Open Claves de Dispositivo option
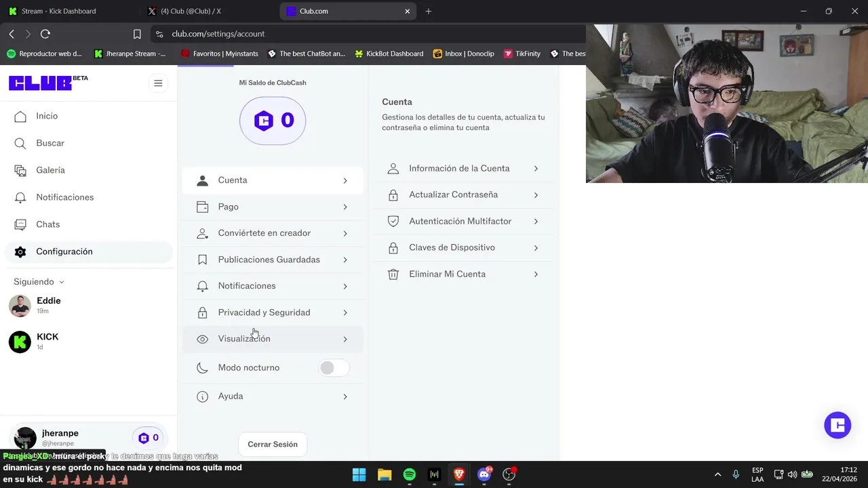 [x=464, y=247]
